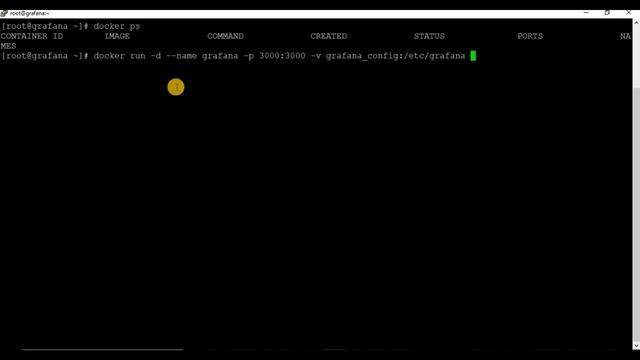
Task: Close the root@grafana terminal window
Action: 629,13
